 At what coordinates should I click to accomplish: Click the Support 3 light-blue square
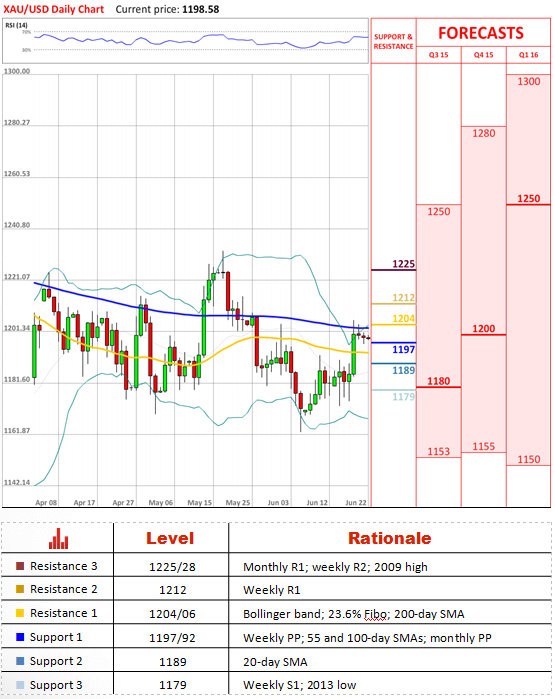click(20, 685)
